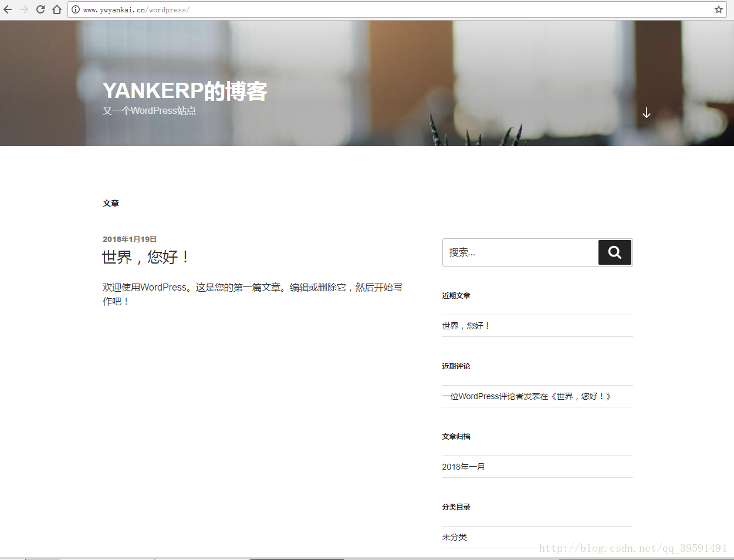
Task: Click the browser back navigation arrow
Action: [8, 9]
